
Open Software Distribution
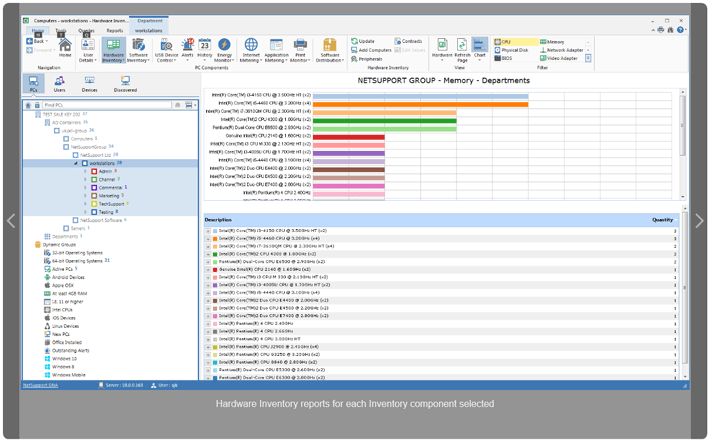[330, 50]
